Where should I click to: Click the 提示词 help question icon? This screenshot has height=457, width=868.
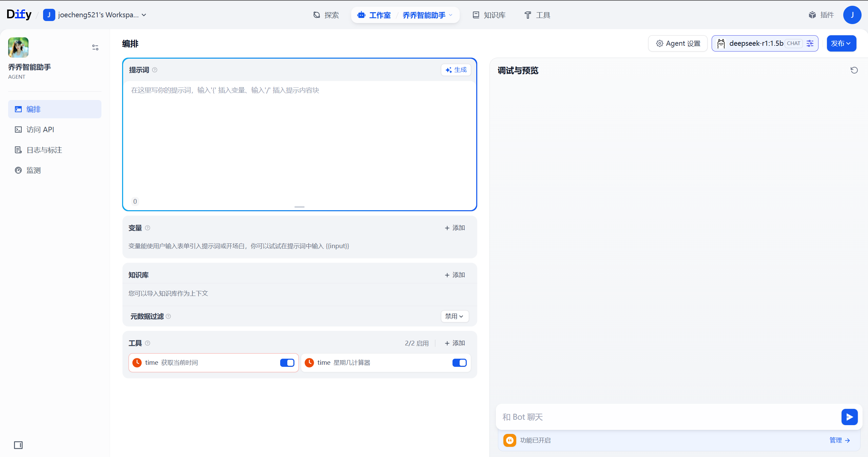(155, 70)
